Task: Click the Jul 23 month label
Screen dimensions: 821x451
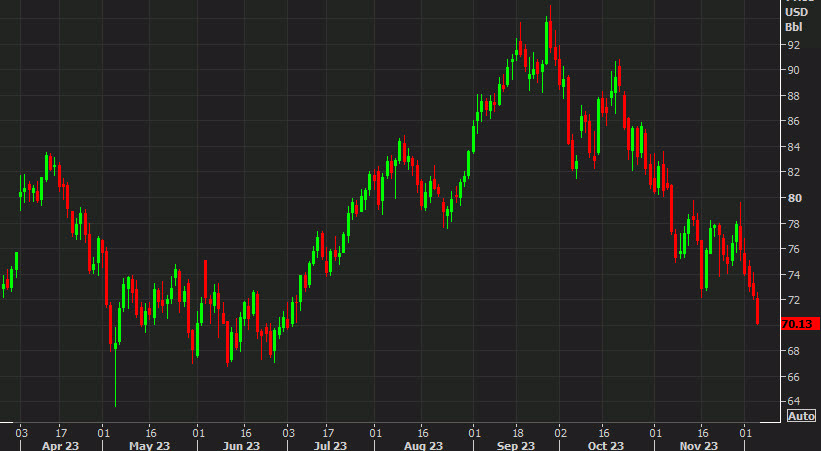Action: point(330,446)
